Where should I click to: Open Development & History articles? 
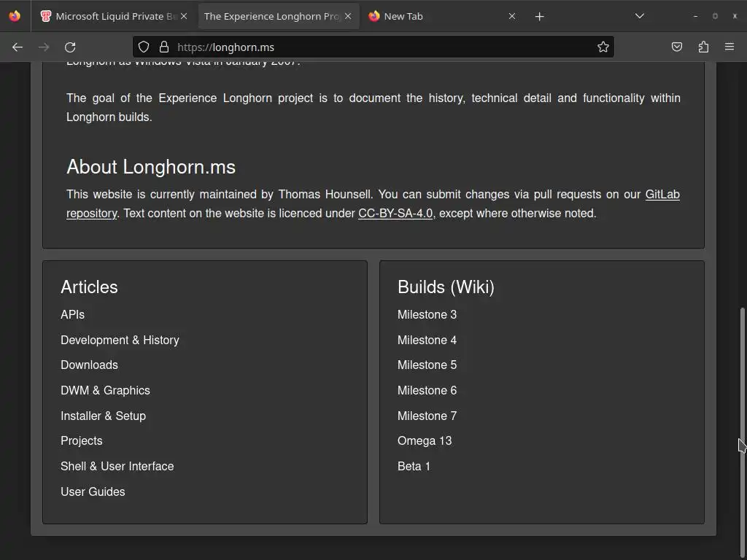point(120,340)
